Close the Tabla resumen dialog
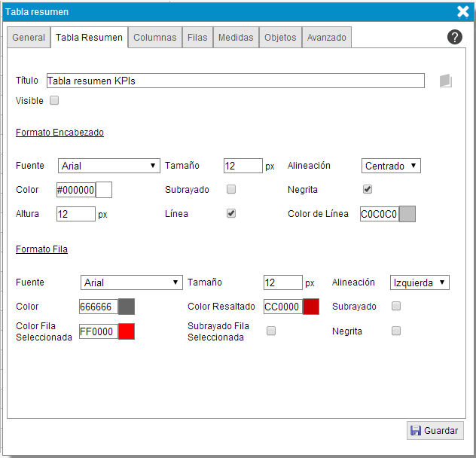Image resolution: width=476 pixels, height=458 pixels. 463,11
